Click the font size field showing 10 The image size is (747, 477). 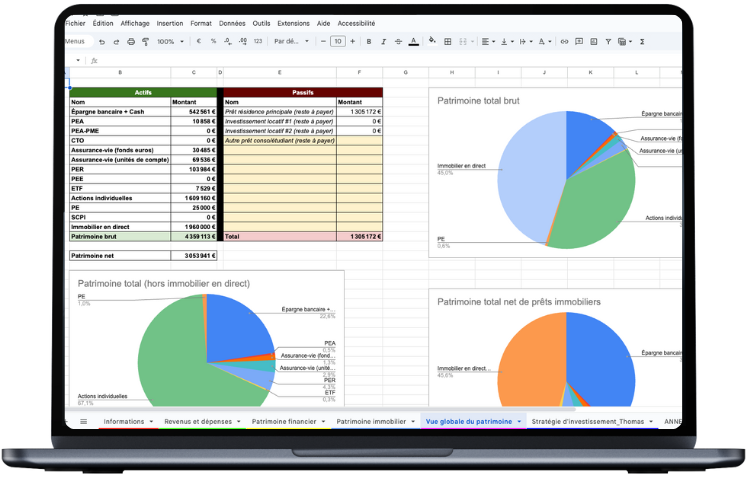(x=338, y=41)
